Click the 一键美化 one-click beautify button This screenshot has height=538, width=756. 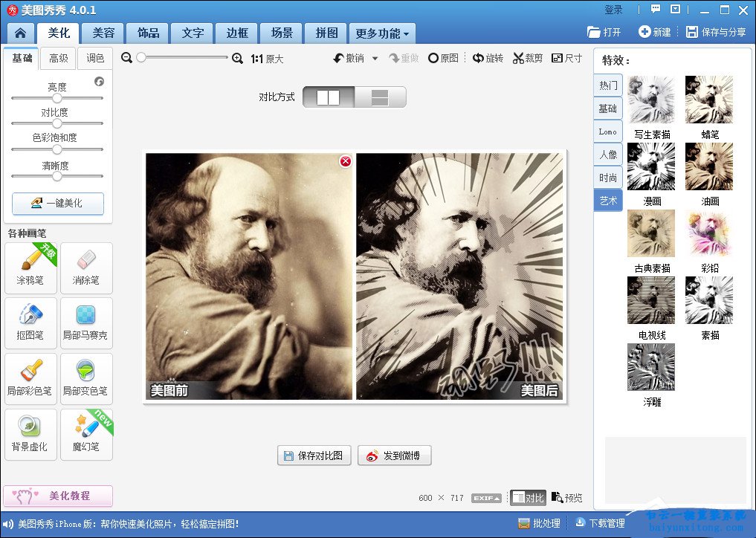pos(57,203)
